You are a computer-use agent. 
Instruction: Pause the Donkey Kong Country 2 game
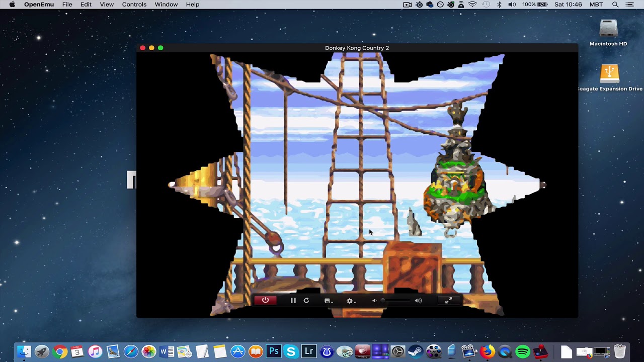tap(293, 300)
